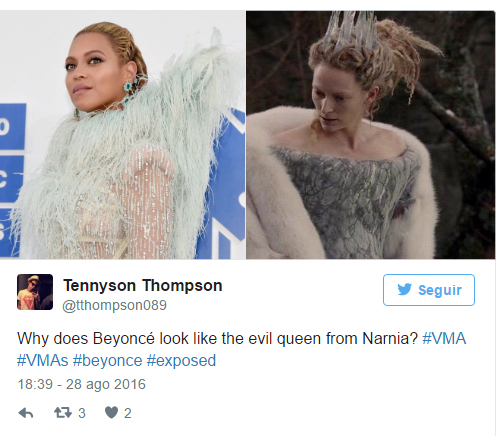Viewport: 498px width, 436px height.
Task: Open the left photo with feathered outfit
Action: pyautogui.click(x=122, y=135)
